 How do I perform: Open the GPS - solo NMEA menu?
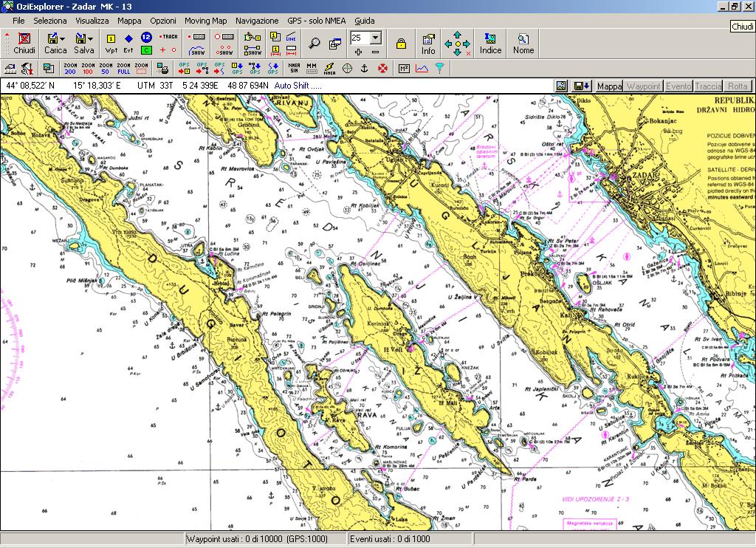pyautogui.click(x=316, y=21)
